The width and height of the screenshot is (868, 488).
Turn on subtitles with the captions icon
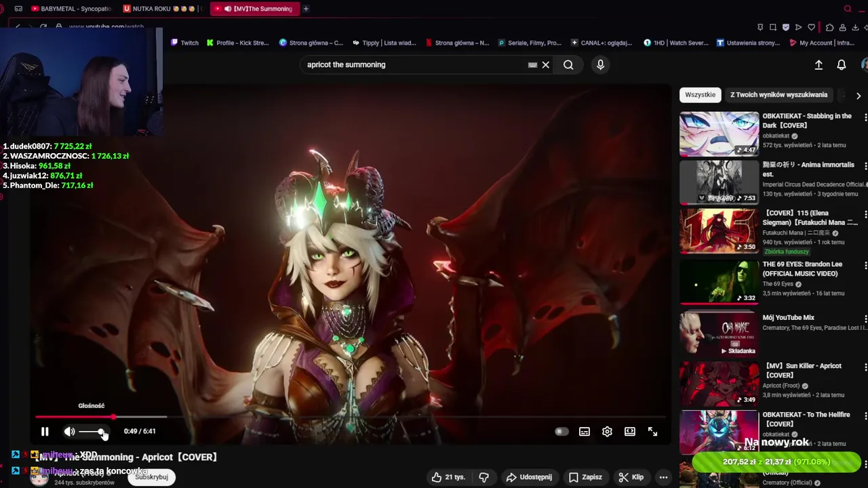tap(585, 432)
